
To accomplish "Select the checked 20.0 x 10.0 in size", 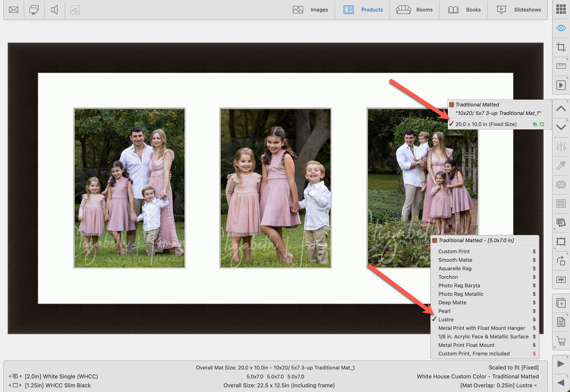I will (x=486, y=124).
